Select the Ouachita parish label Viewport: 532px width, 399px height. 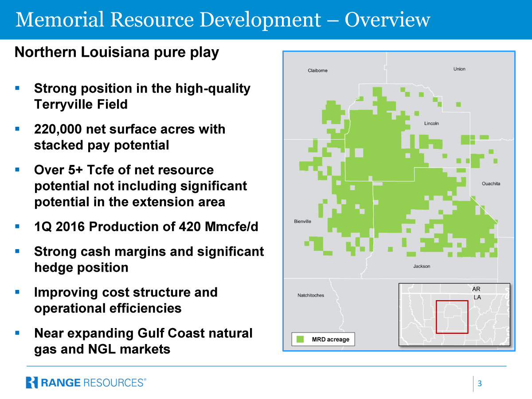coord(491,184)
